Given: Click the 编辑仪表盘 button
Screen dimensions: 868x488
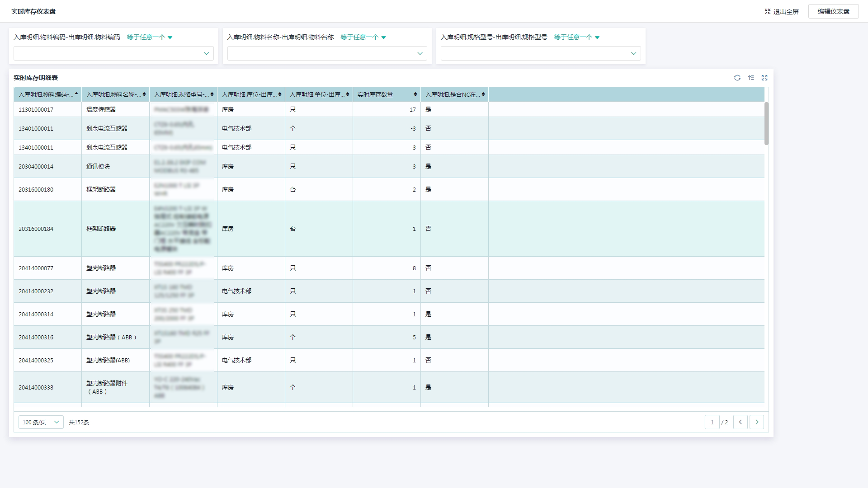Looking at the screenshot, I should click(833, 11).
